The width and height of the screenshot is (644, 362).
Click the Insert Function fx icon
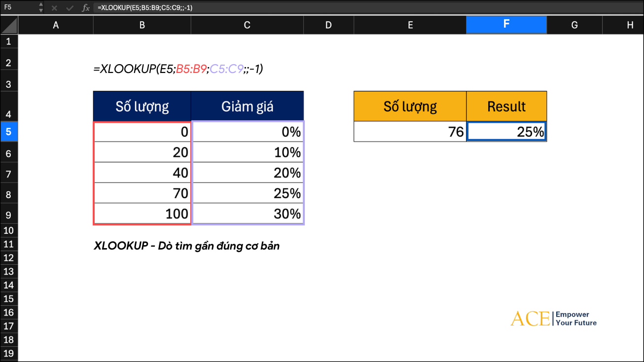[86, 8]
